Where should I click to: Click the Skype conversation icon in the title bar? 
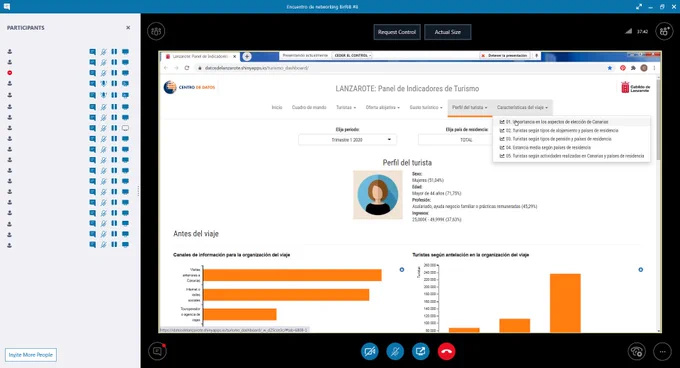click(x=7, y=7)
